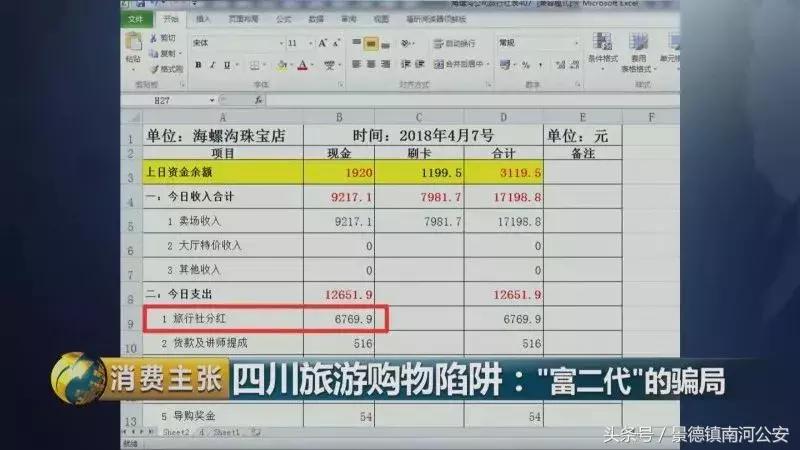The width and height of the screenshot is (800, 450).
Task: Toggle Wrap Text (自动换行)
Action: point(454,43)
